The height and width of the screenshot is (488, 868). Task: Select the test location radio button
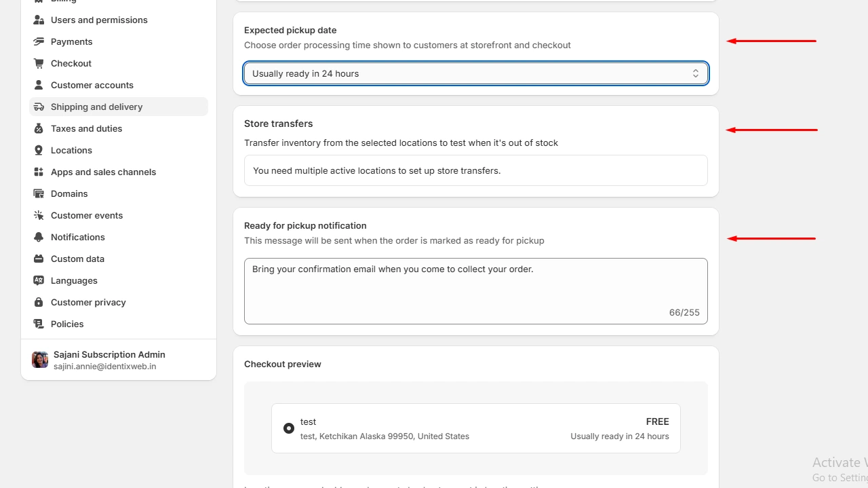point(289,428)
